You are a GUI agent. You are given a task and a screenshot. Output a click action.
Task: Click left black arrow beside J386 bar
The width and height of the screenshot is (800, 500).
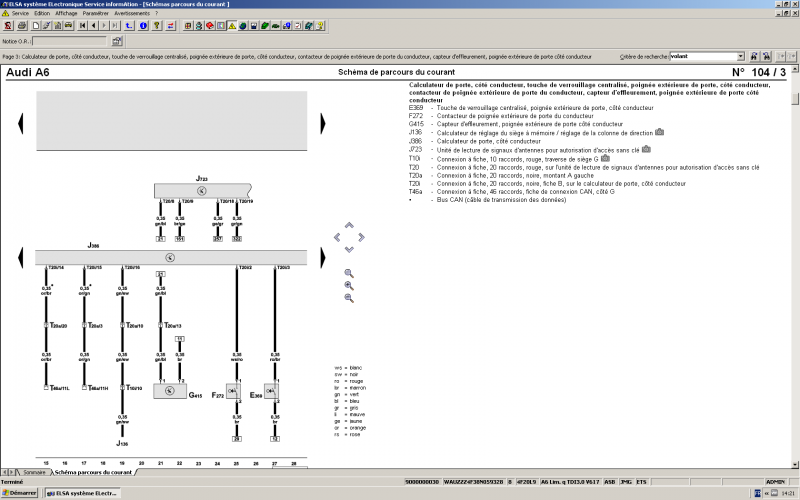click(20, 258)
